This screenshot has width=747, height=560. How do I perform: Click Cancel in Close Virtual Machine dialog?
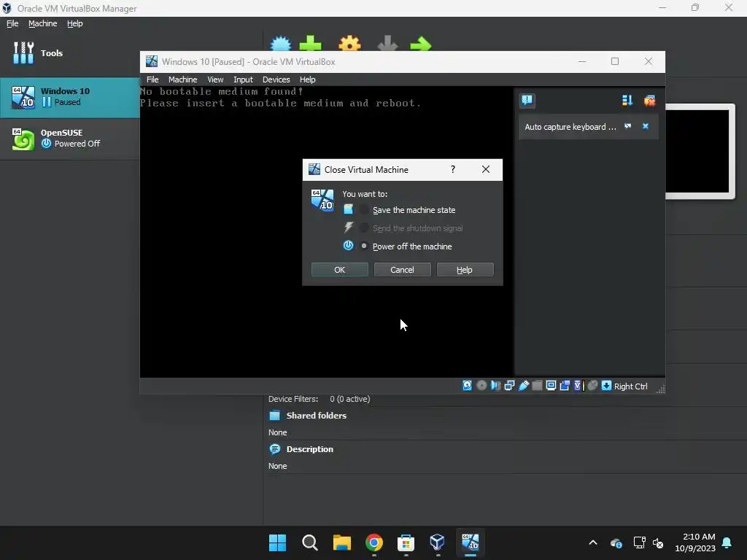tap(402, 270)
